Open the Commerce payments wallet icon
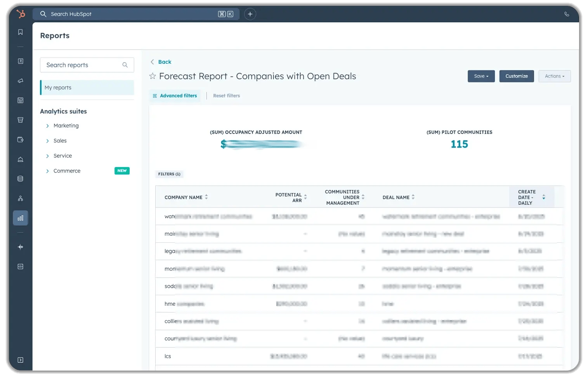 point(20,139)
